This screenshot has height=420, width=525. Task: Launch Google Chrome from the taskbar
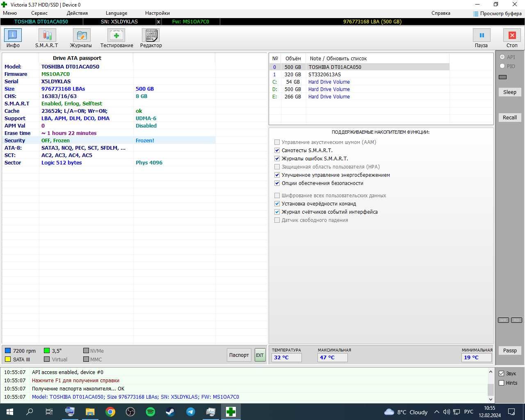(x=110, y=412)
